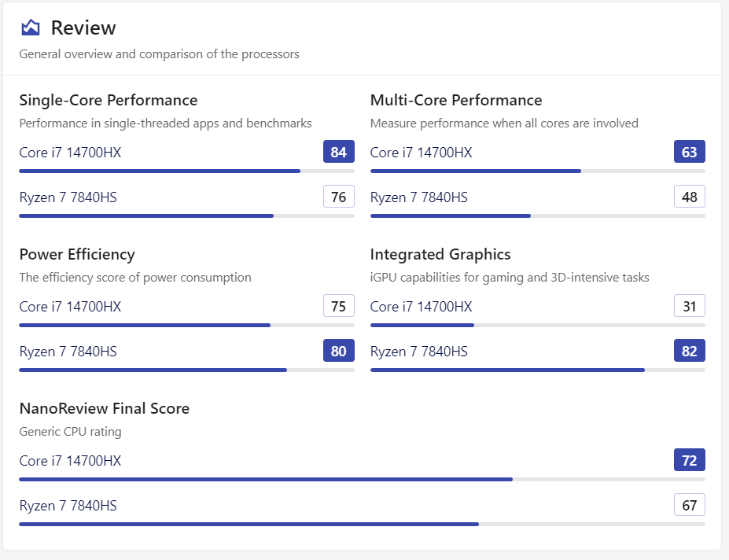729x560 pixels.
Task: Click the Review chart icon
Action: point(31,28)
